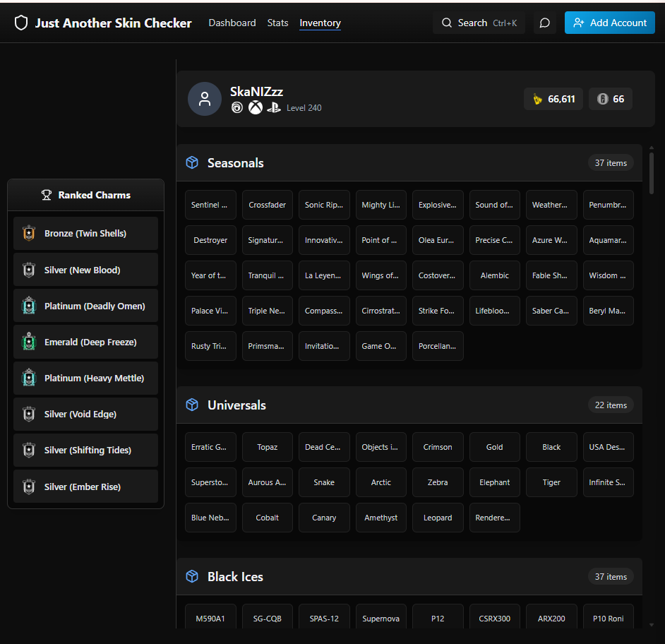The image size is (665, 644).
Task: Click the PlayStation platform icon
Action: [273, 108]
